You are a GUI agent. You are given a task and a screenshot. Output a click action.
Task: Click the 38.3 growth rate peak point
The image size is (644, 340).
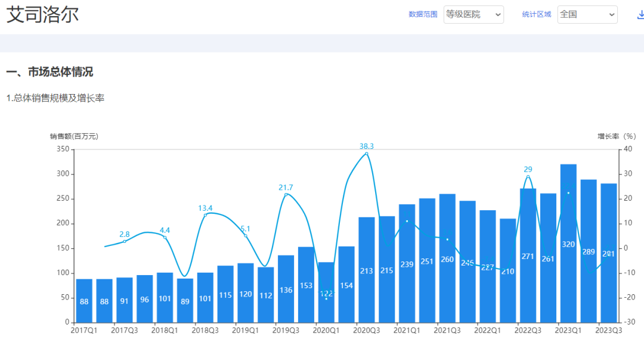[x=367, y=154]
